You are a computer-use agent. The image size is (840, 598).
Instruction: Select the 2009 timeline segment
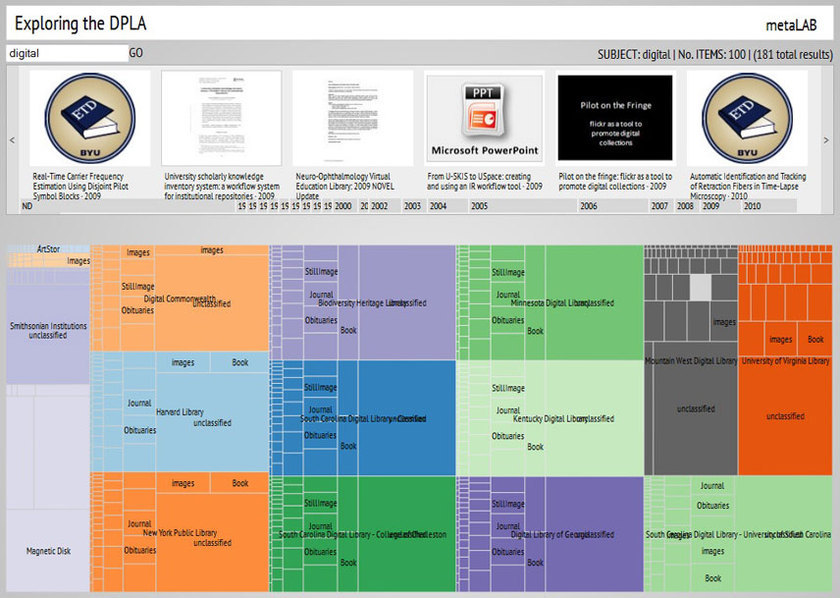pyautogui.click(x=721, y=206)
